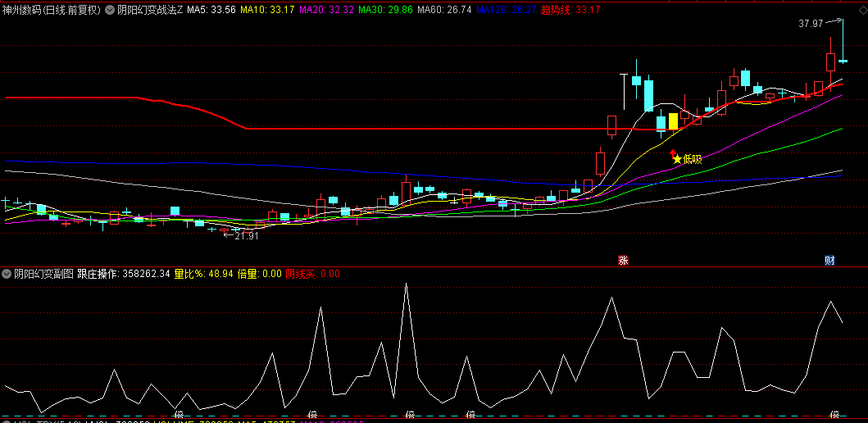Click the 37.97 high price label

[x=811, y=24]
